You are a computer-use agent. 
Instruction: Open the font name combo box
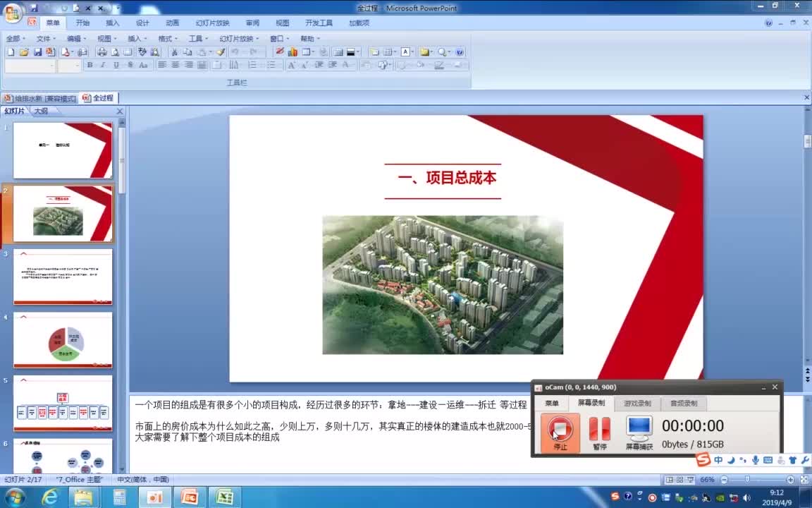[x=30, y=66]
